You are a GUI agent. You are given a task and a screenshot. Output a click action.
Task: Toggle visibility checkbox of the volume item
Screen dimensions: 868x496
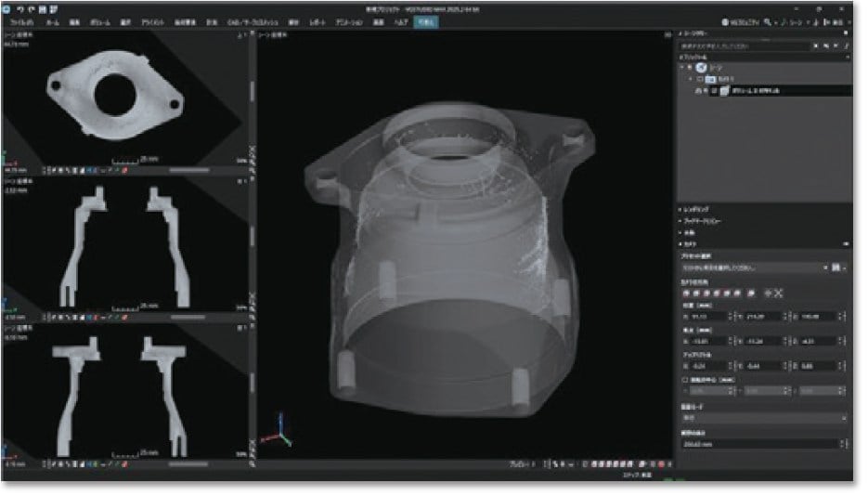[x=713, y=91]
